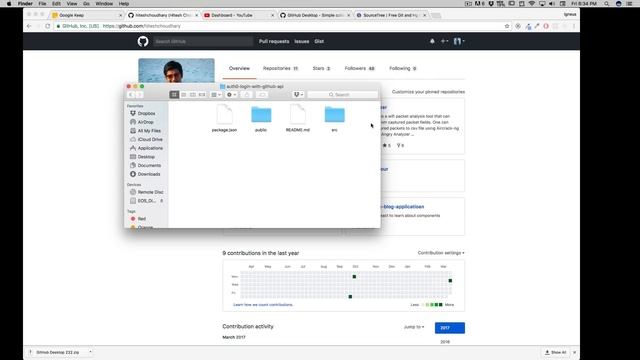Viewport: 640px width, 360px height.
Task: Open Finder arrange-by dropdown
Action: [x=216, y=95]
